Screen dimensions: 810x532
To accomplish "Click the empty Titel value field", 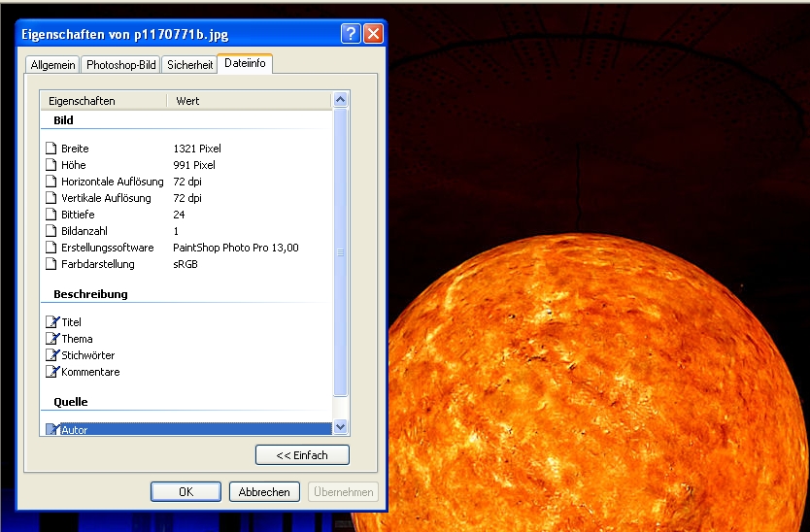I will [251, 321].
